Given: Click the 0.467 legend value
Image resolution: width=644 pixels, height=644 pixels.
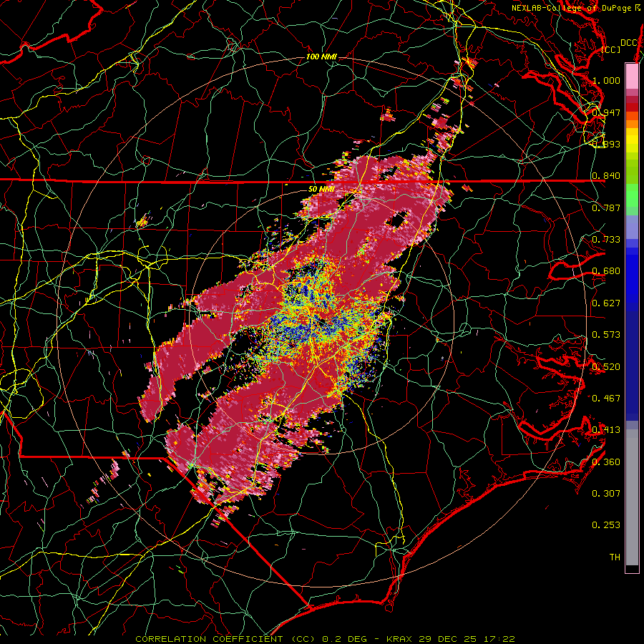Looking at the screenshot, I should click(x=606, y=399).
